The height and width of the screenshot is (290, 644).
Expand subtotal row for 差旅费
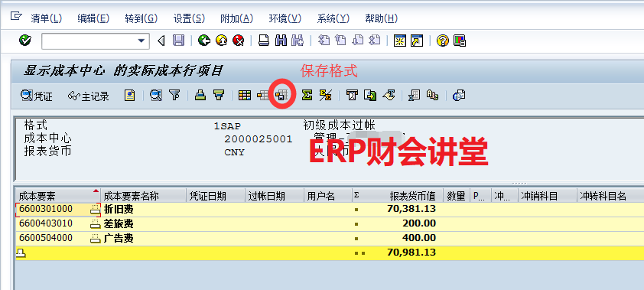95,224
